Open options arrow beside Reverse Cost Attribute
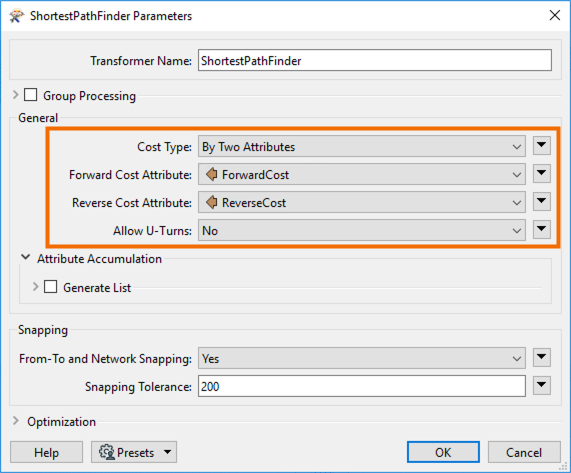This screenshot has width=571, height=473. pyautogui.click(x=542, y=201)
